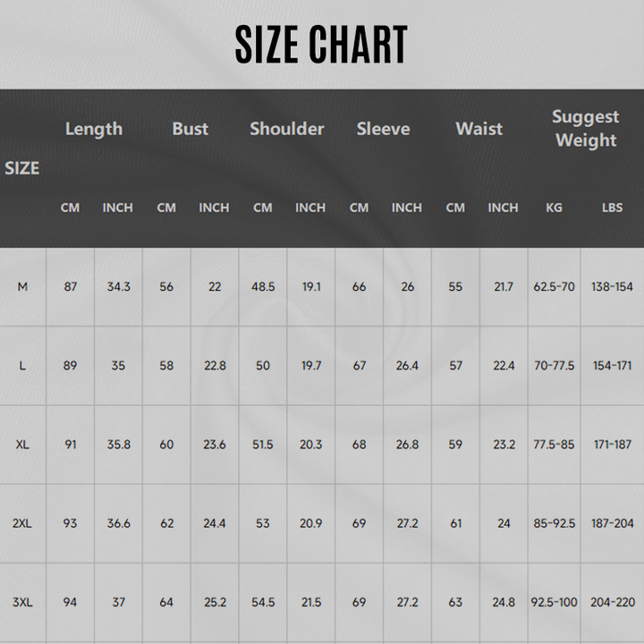The width and height of the screenshot is (644, 644).
Task: Click the SIZE header label
Action: (22, 168)
